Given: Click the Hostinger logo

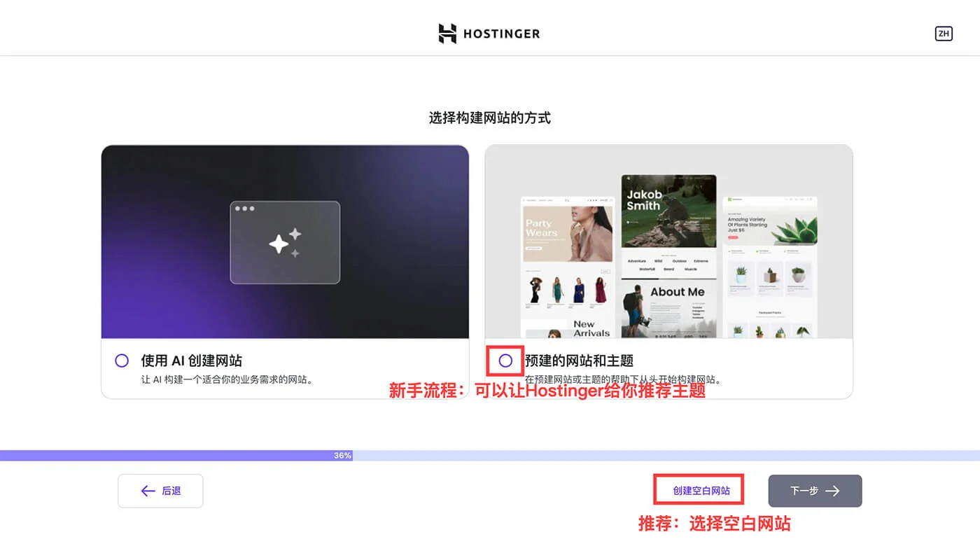Looking at the screenshot, I should (489, 33).
